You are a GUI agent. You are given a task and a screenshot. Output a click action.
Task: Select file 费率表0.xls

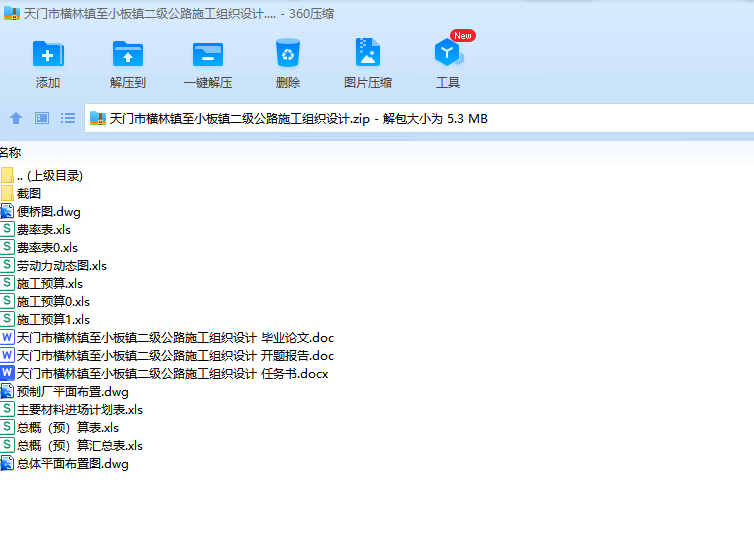tap(39, 248)
